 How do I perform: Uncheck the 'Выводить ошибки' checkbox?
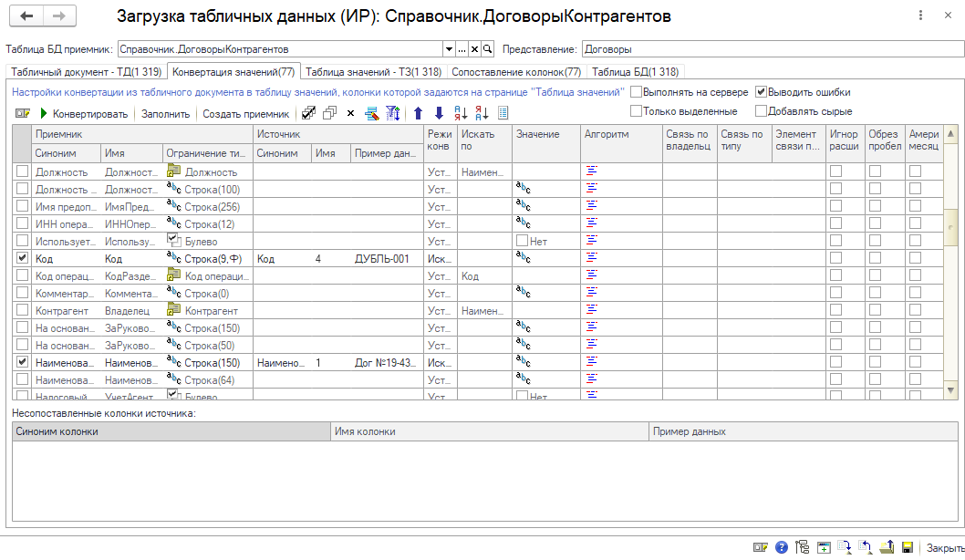(x=762, y=92)
